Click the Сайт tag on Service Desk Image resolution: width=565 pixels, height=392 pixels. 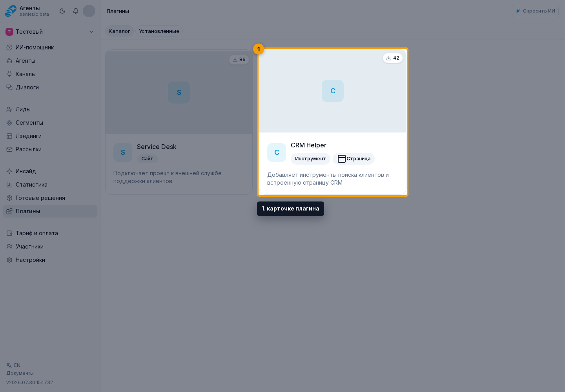[x=147, y=159]
